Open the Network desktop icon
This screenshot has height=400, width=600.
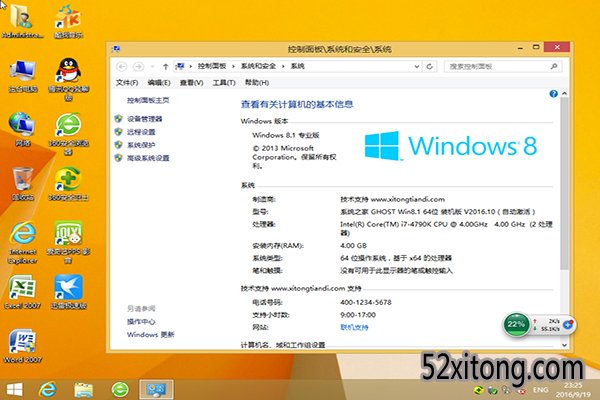click(23, 129)
